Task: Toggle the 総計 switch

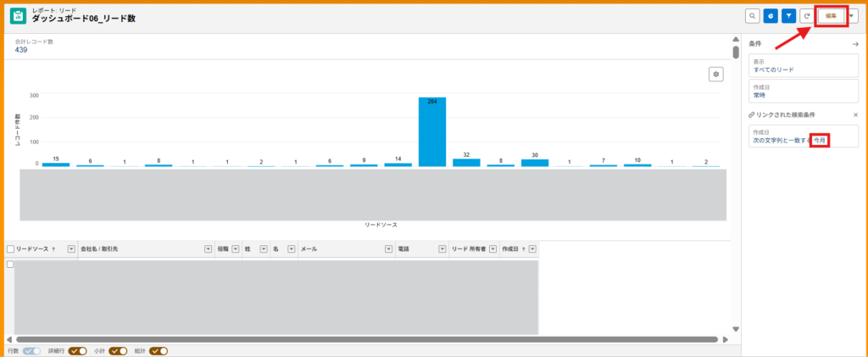Action: click(x=159, y=350)
